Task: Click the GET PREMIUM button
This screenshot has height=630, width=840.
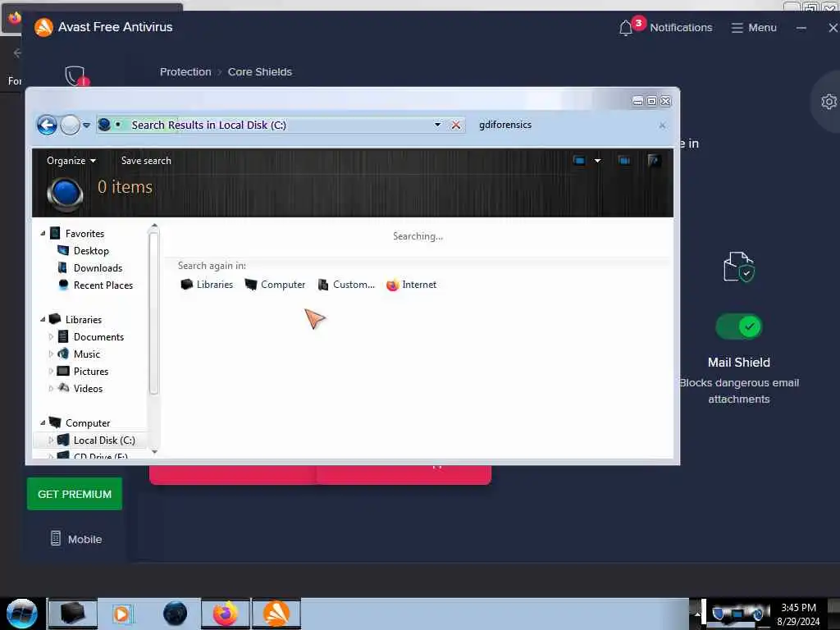Action: click(x=75, y=494)
